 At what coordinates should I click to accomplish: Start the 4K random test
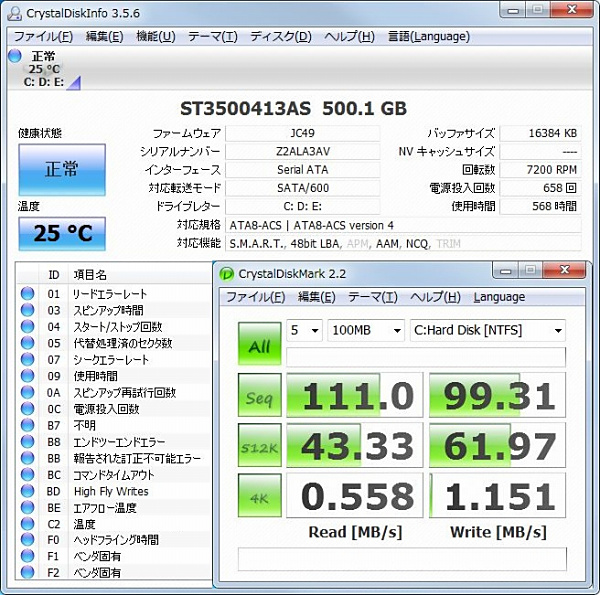pos(259,496)
